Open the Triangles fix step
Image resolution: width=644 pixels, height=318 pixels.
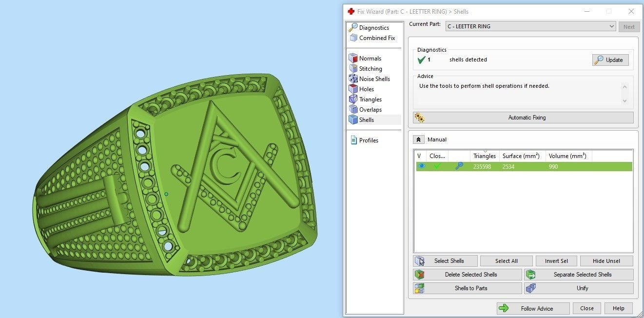tap(371, 99)
